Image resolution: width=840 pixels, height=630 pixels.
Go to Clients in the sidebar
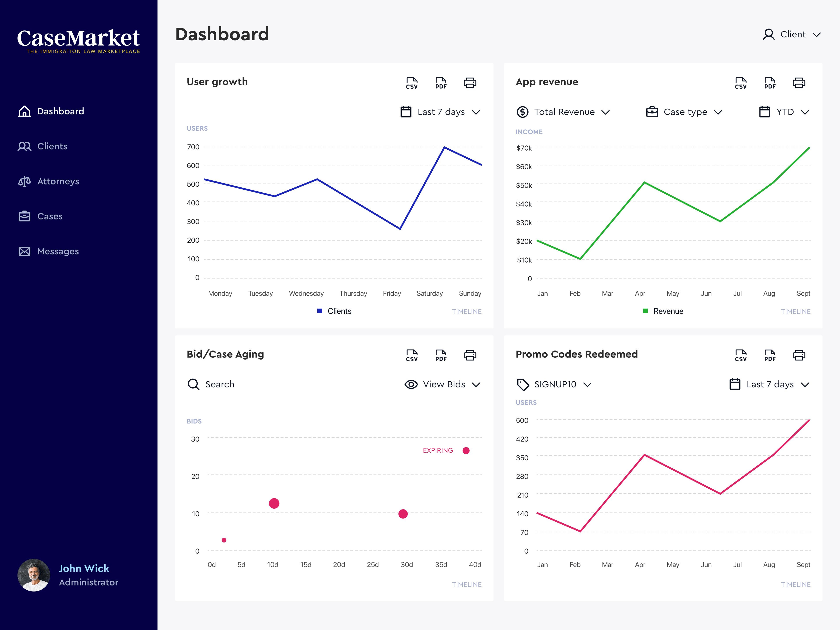click(x=42, y=146)
